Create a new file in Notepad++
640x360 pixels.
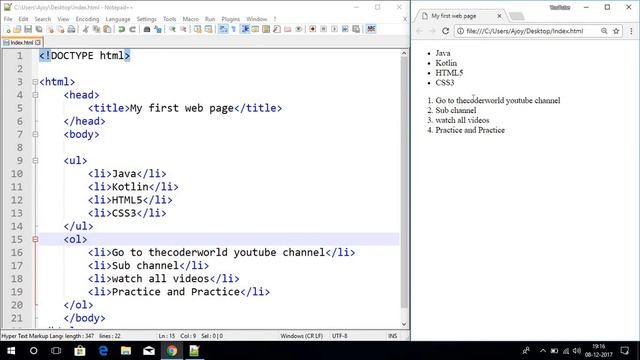[x=7, y=29]
